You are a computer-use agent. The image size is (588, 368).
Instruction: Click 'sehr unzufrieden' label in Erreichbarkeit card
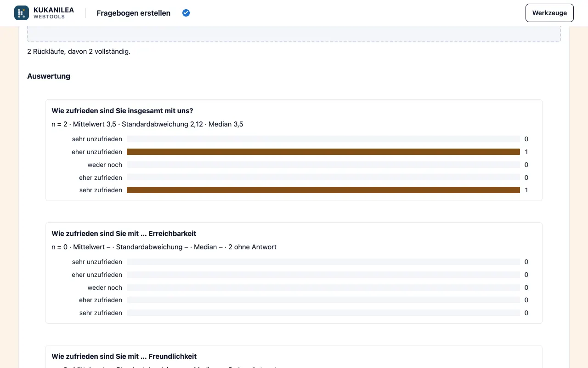[97, 262]
